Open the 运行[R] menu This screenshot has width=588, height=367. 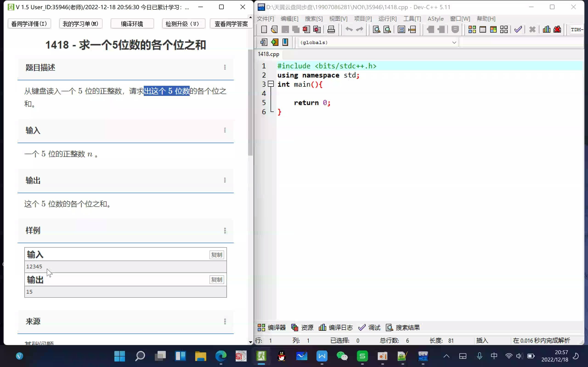tap(387, 19)
